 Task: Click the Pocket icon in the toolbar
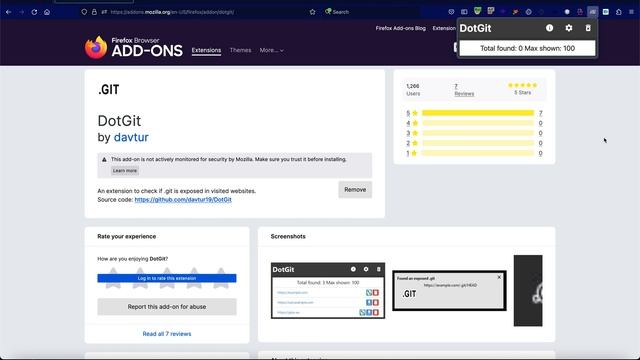pos(451,12)
